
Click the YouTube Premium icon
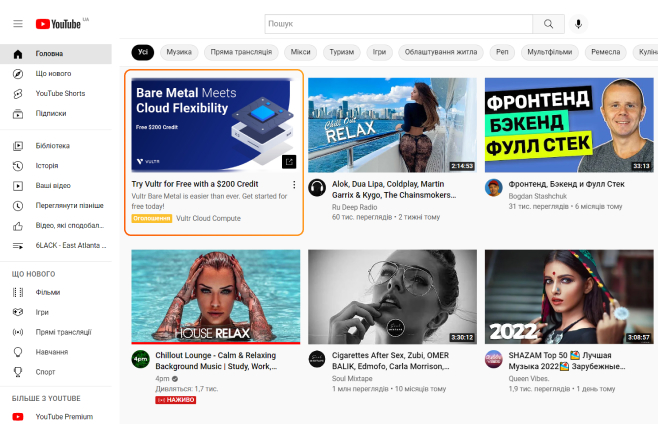[18, 417]
